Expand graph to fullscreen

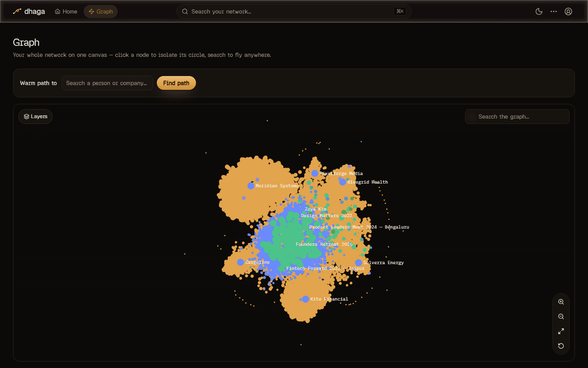561,331
